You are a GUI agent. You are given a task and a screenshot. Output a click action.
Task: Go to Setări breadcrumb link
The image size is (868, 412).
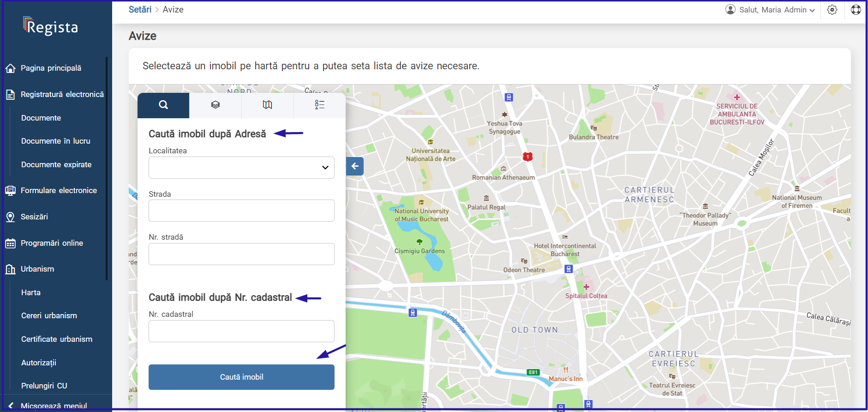(140, 10)
